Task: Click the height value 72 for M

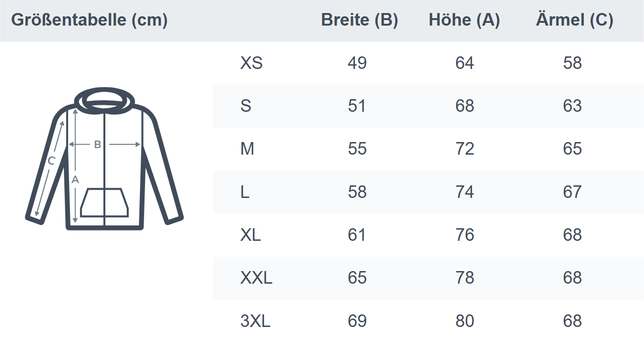Action: point(464,149)
